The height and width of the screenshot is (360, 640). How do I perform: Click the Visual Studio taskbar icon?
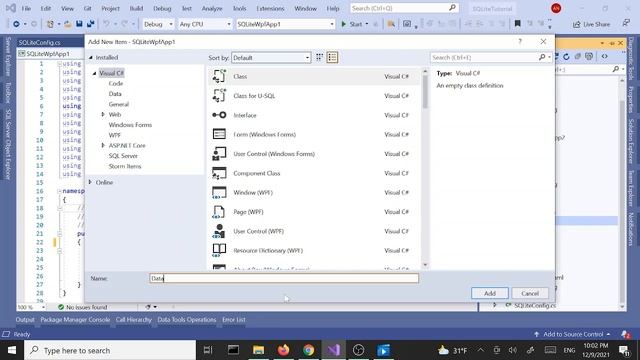(x=333, y=350)
